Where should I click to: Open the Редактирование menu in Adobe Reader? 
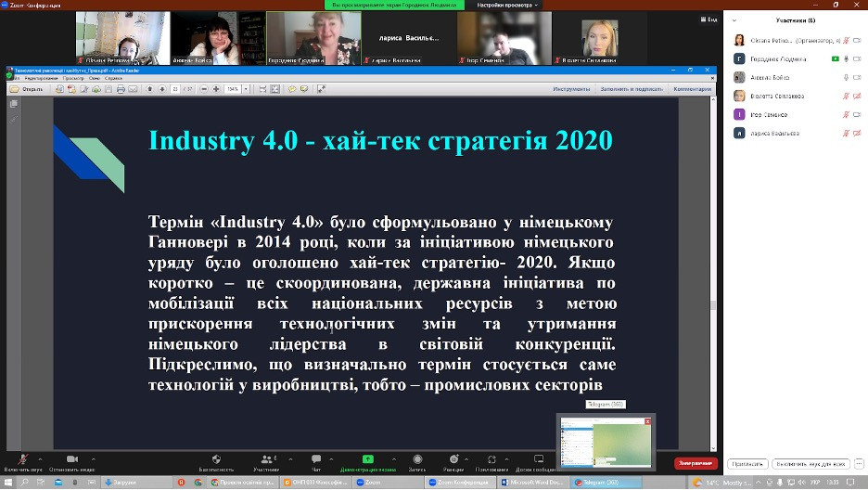click(x=41, y=79)
